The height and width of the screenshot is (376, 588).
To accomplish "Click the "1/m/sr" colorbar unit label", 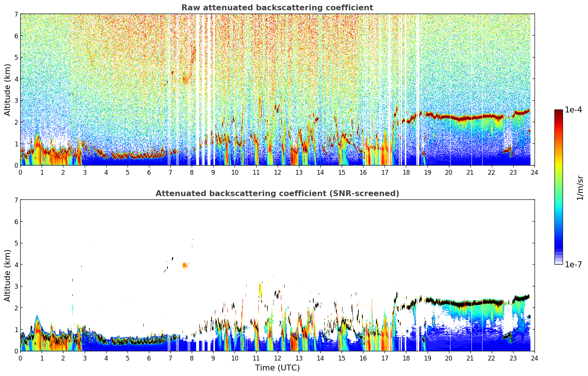I will pos(580,188).
